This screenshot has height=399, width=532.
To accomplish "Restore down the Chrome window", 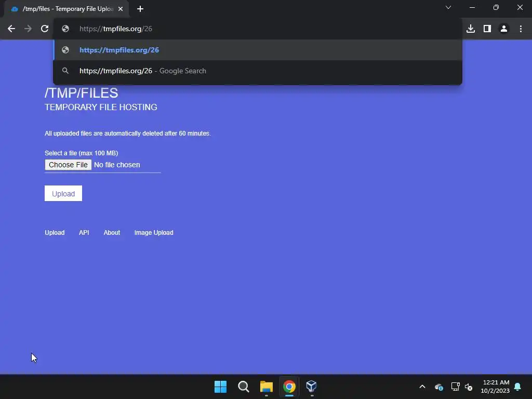I will click(x=496, y=7).
